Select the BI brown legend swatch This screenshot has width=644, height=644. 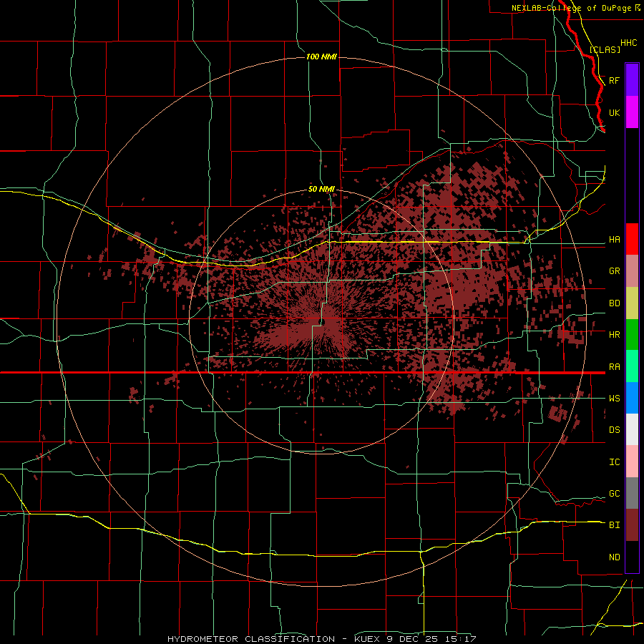[632, 525]
